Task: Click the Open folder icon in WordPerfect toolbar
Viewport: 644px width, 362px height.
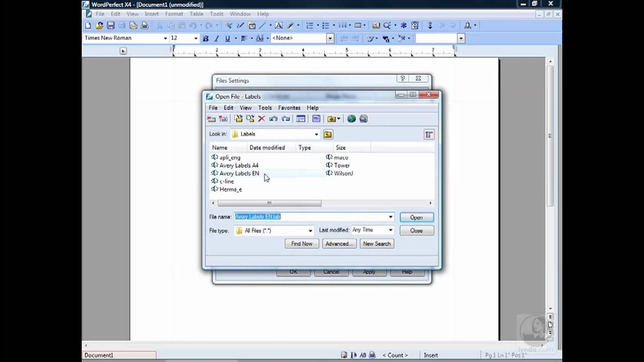Action: pos(99,26)
